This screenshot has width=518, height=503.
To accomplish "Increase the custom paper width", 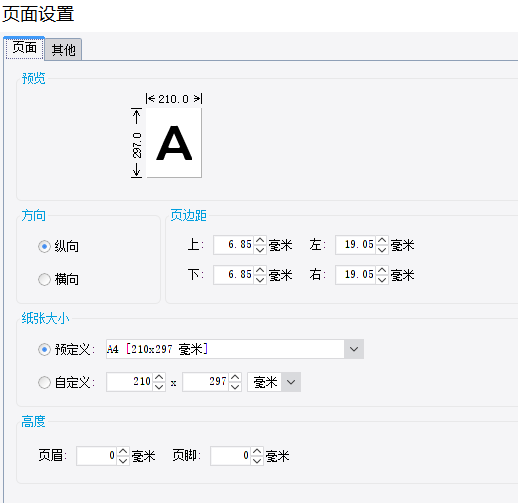I will (x=159, y=377).
